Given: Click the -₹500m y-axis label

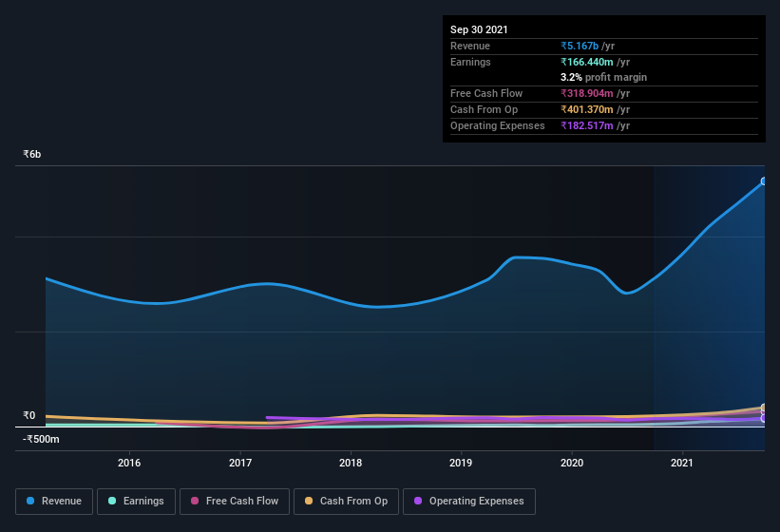Looking at the screenshot, I should click(41, 439).
